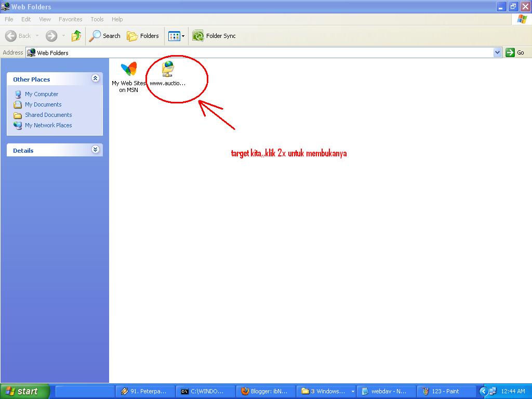Collapse the Other Places panel
The image size is (532, 399).
pos(96,79)
